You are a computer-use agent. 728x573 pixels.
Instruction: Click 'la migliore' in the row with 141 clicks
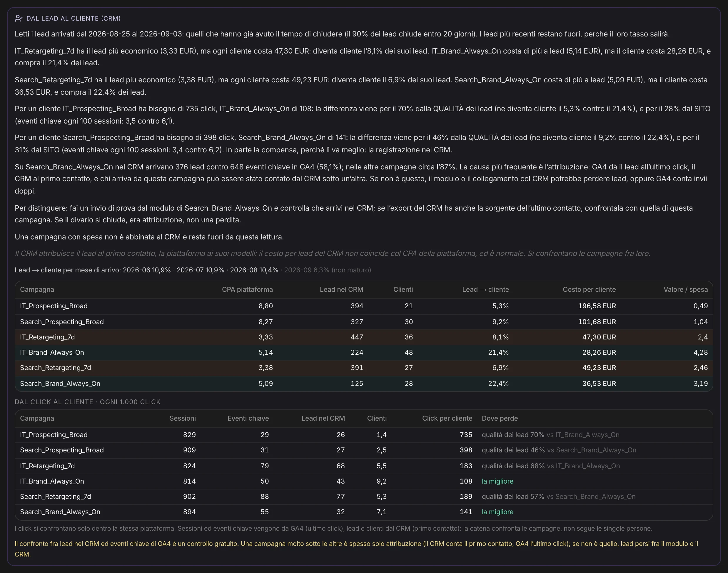(497, 512)
